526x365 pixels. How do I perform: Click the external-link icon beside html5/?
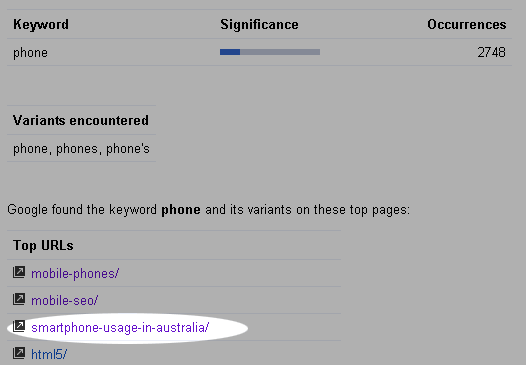click(19, 353)
